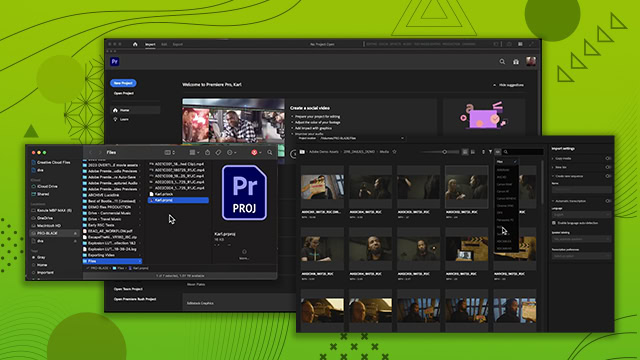
Task: Click the red Creative Cloud toolbar icon in Finder
Action: click(254, 152)
